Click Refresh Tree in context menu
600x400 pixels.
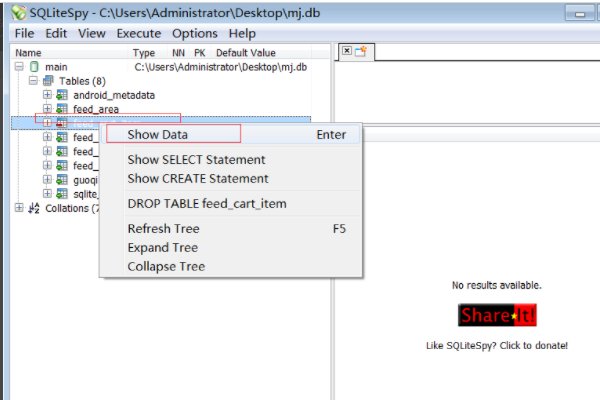click(162, 228)
